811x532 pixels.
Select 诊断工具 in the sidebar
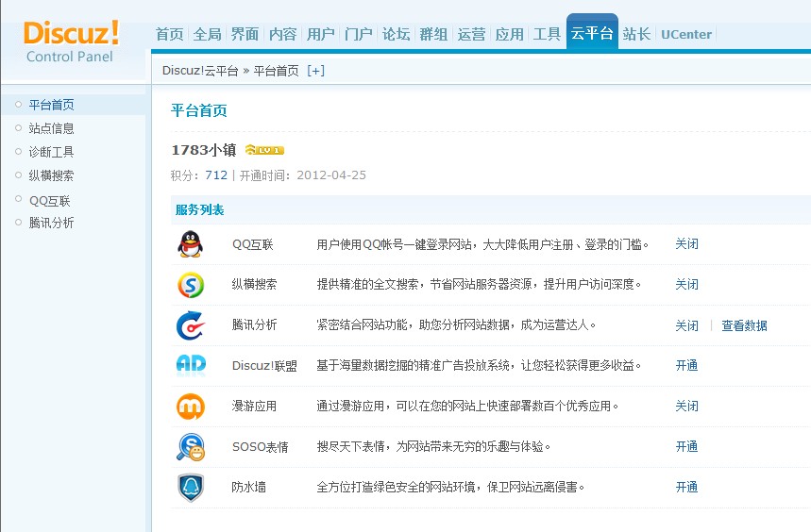pyautogui.click(x=51, y=152)
